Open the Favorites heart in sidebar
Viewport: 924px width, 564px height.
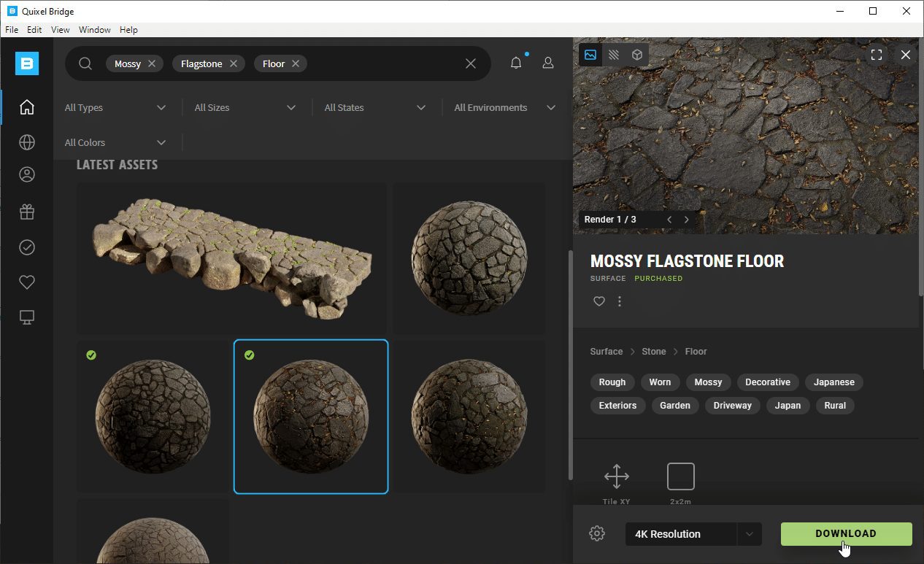click(27, 282)
